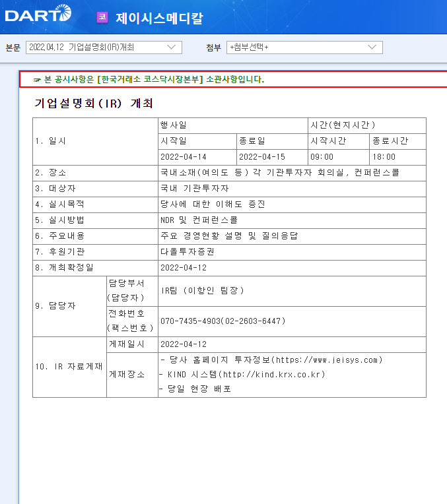Click the https://www.jeisys.com homepage line
447x504 pixels.
271,360
